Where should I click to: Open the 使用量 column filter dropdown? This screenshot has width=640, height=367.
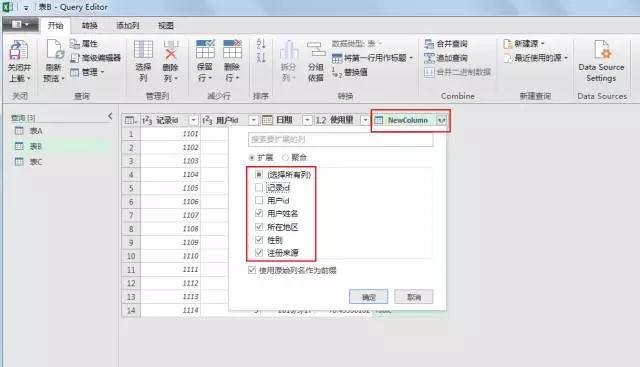[365, 120]
